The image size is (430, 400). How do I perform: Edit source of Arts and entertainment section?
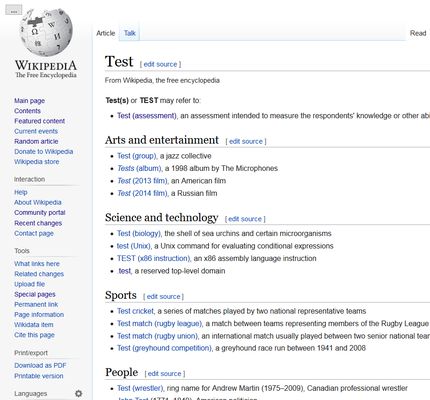[x=246, y=141]
